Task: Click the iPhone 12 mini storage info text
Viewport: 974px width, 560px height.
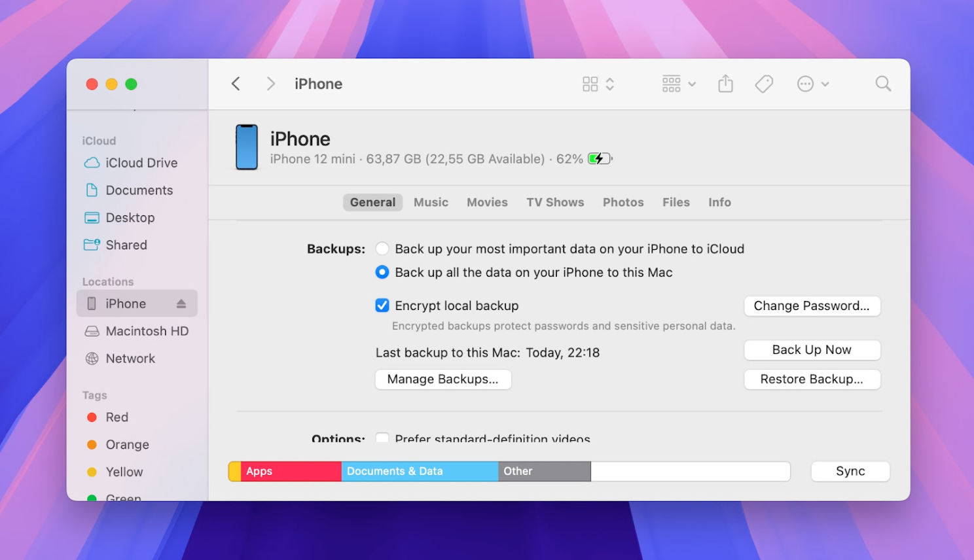Action: click(427, 159)
